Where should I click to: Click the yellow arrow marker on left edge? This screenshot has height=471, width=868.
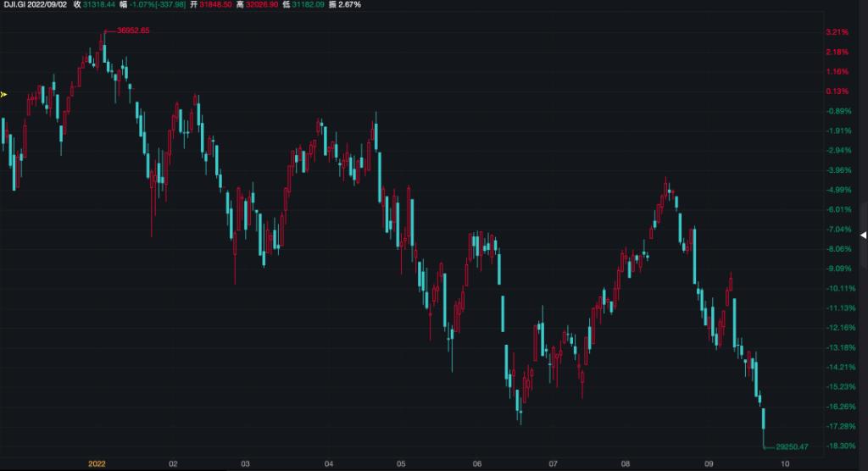click(x=3, y=94)
